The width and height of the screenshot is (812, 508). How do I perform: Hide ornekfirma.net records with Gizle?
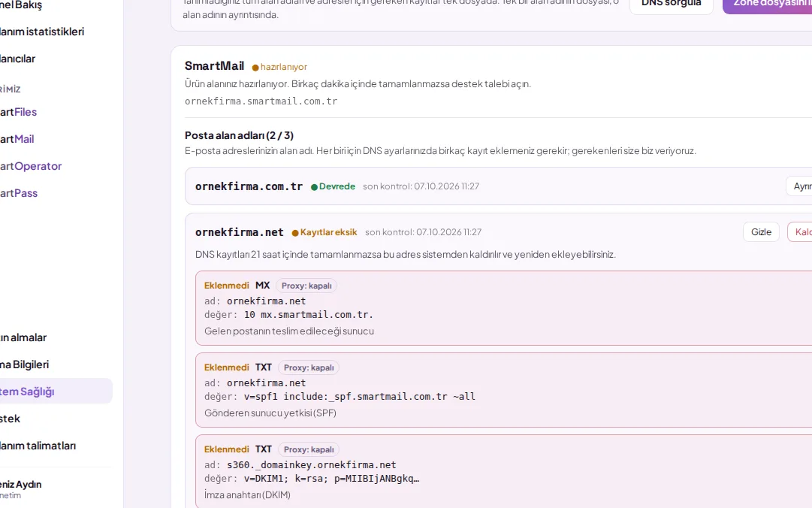pyautogui.click(x=761, y=232)
